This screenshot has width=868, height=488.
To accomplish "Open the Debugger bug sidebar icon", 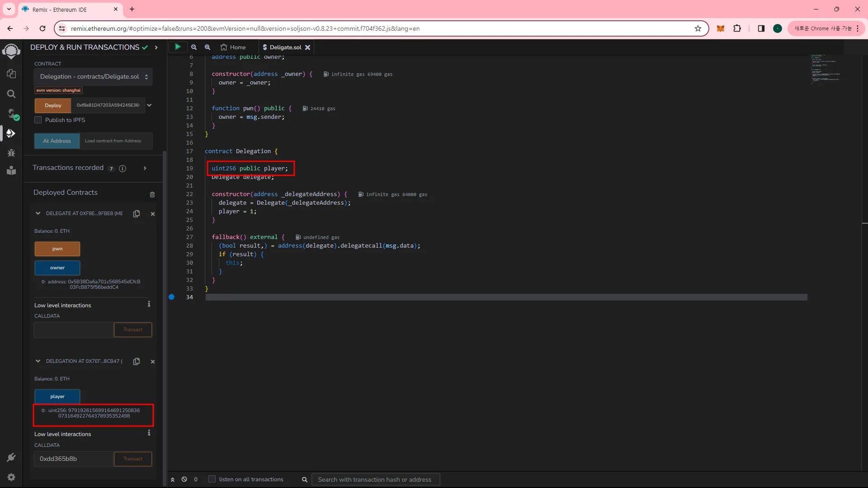I will pos(11,153).
